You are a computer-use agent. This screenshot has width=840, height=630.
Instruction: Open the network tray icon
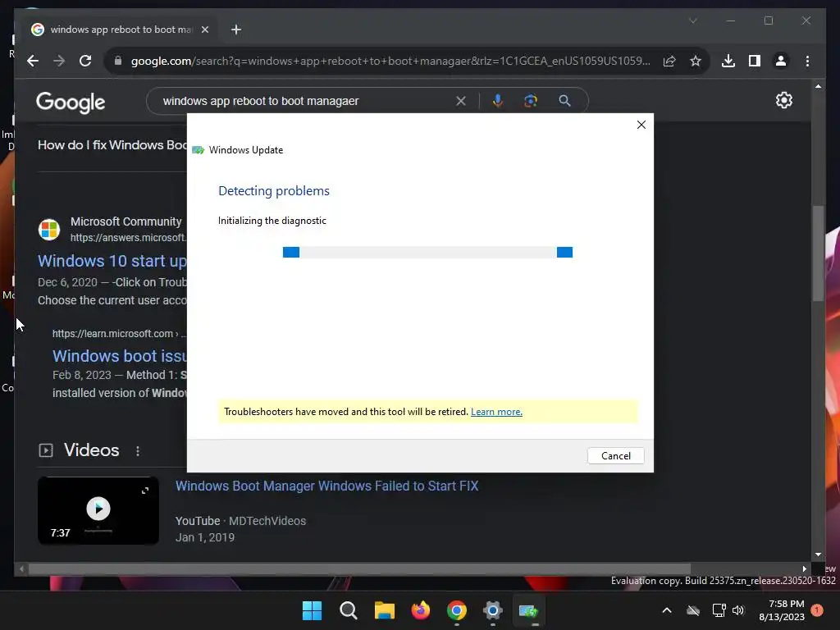click(x=719, y=610)
